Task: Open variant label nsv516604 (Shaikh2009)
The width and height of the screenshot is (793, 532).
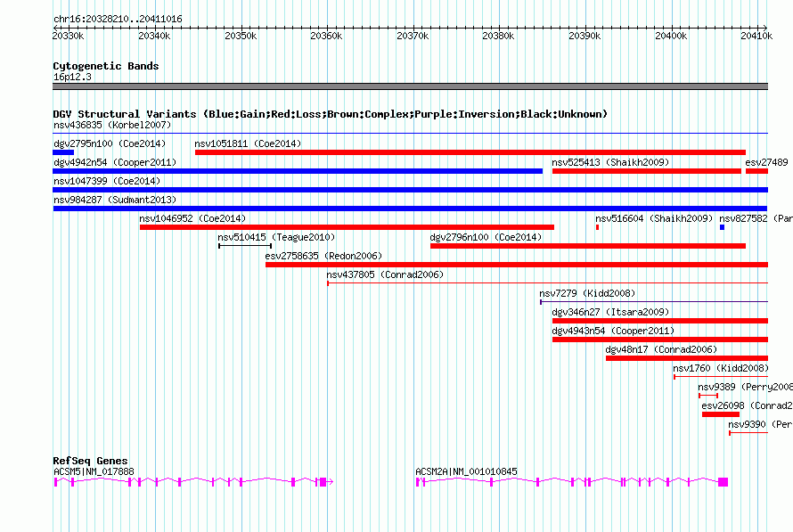Action: click(x=654, y=218)
